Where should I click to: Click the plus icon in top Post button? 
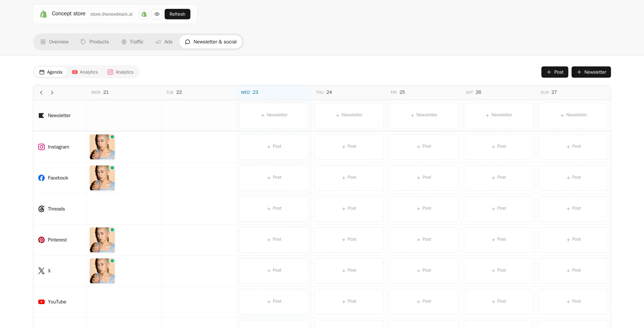coord(549,72)
